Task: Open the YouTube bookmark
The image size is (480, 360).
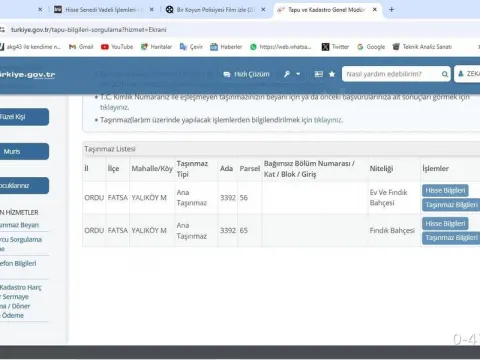Action: click(x=117, y=47)
